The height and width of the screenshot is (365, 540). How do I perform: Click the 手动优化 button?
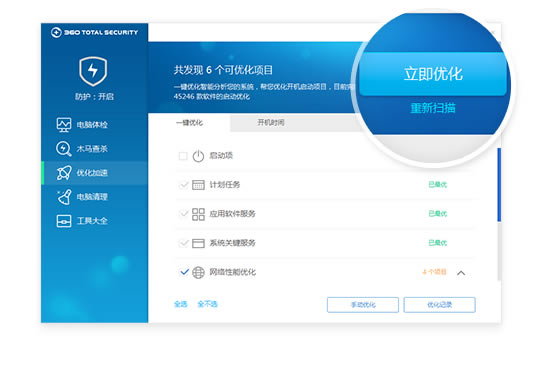[x=363, y=305]
